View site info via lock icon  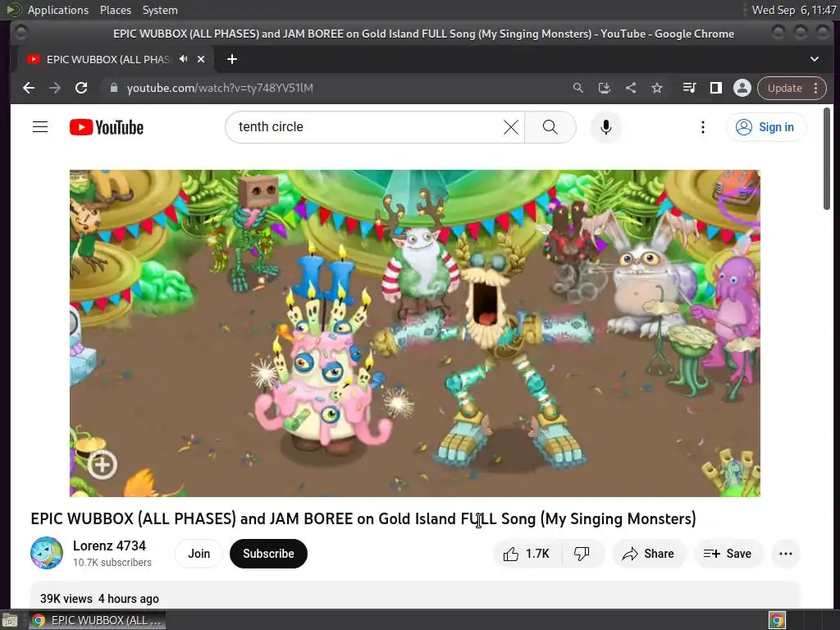(113, 88)
